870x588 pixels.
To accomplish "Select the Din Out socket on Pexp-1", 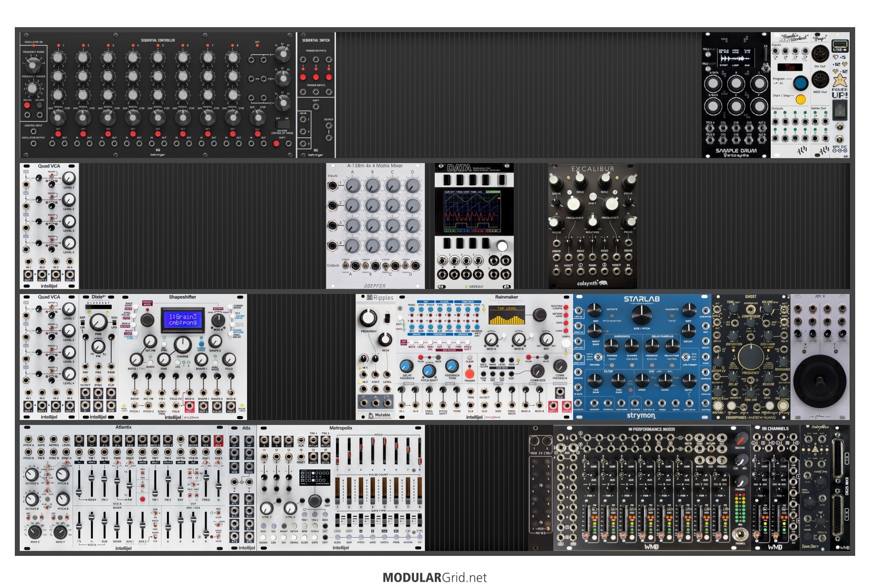I will click(820, 53).
